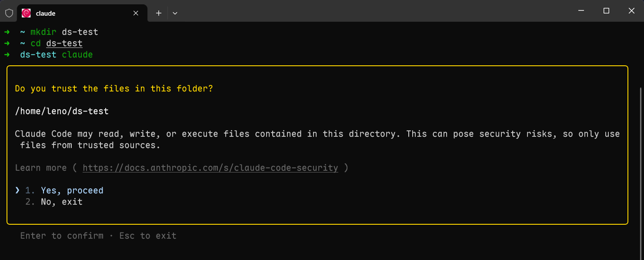Click the "Do you trust the files" heading
Screen dimensions: 644x260
coord(113,89)
